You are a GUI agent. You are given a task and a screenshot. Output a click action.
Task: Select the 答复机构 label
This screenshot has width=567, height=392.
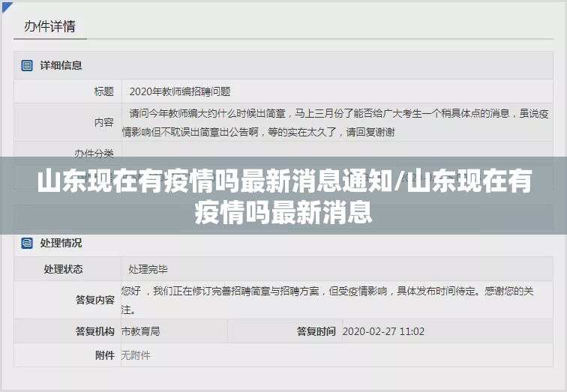click(x=94, y=331)
